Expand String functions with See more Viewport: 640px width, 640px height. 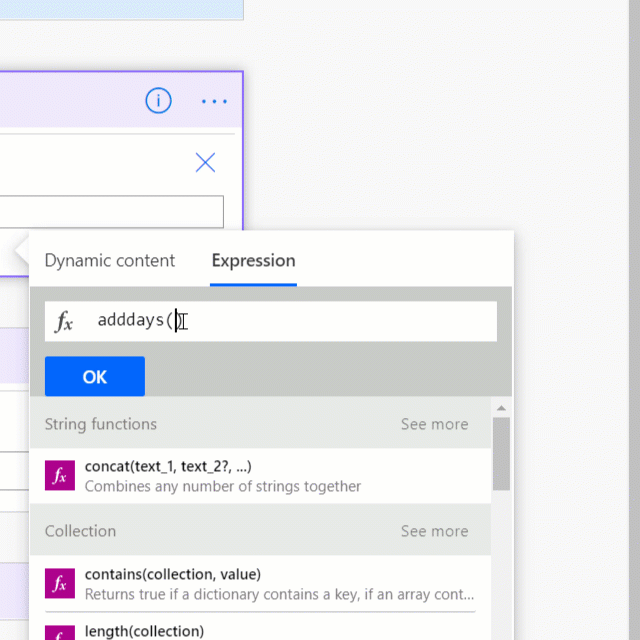pyautogui.click(x=434, y=424)
